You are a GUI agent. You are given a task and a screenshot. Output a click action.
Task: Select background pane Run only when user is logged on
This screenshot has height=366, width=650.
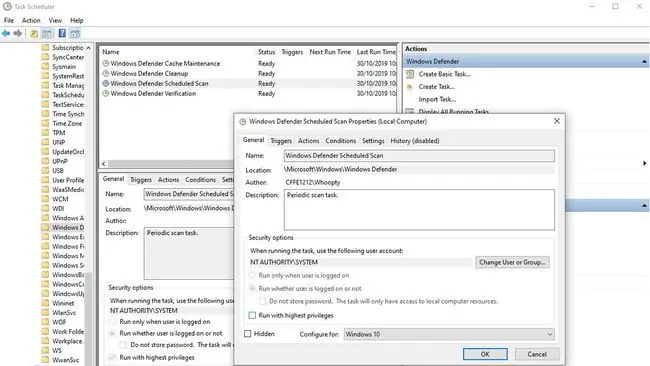[112, 322]
